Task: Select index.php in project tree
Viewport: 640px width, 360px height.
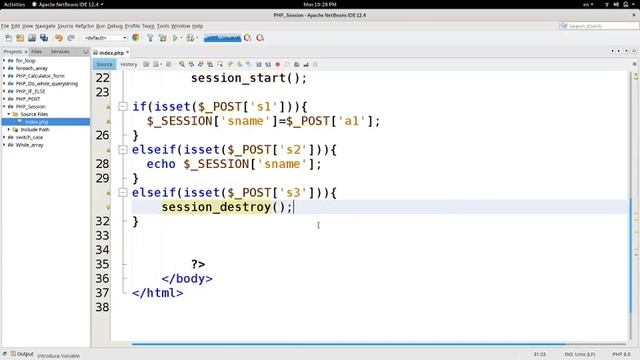Action: tap(36, 122)
